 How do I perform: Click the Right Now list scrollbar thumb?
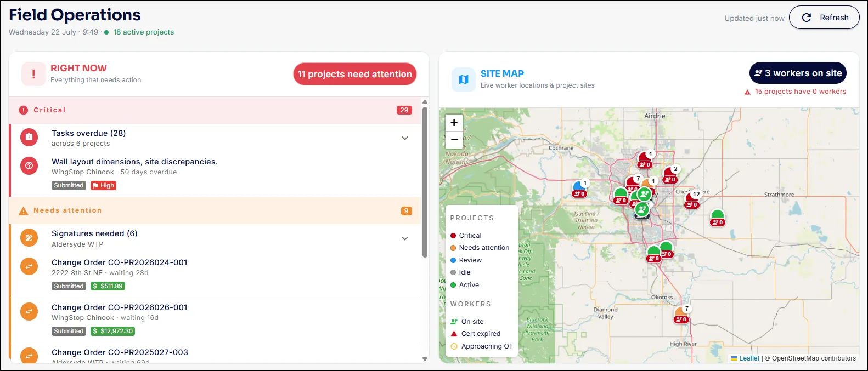(425, 182)
